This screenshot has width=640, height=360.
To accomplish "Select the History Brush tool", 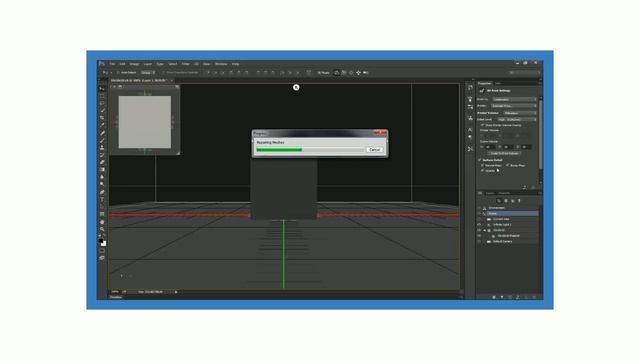I will [102, 155].
